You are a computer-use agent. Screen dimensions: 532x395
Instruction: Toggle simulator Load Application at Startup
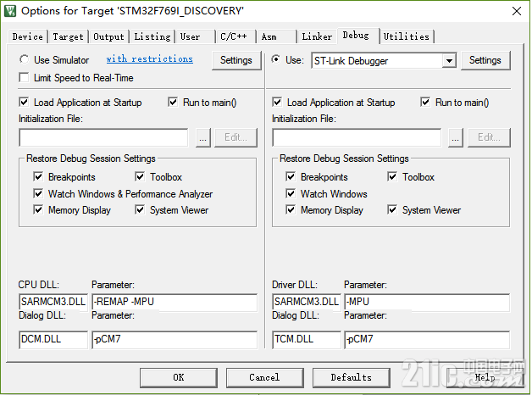tap(24, 103)
